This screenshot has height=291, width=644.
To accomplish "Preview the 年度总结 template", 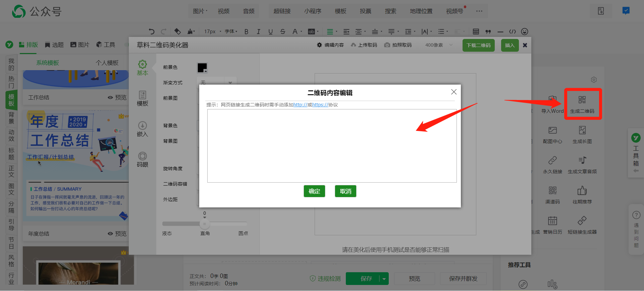I will (117, 234).
